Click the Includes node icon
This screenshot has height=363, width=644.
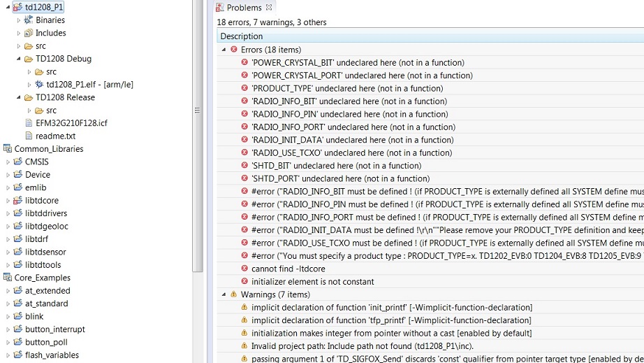point(29,33)
